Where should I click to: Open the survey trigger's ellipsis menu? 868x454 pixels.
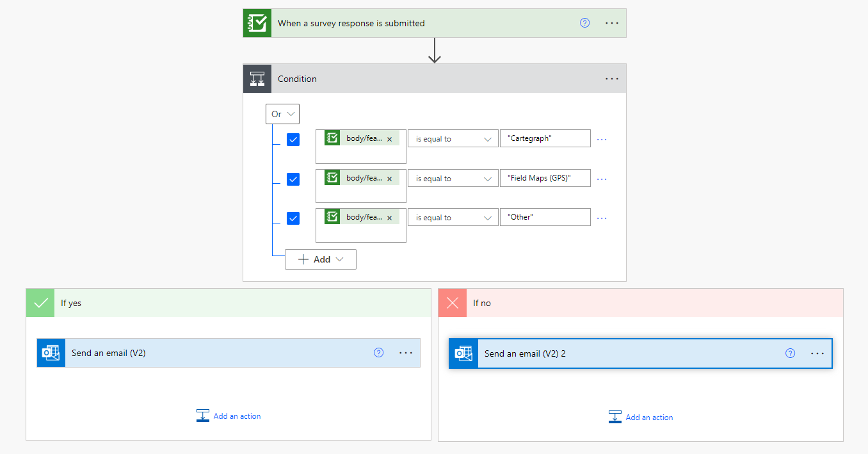click(612, 23)
